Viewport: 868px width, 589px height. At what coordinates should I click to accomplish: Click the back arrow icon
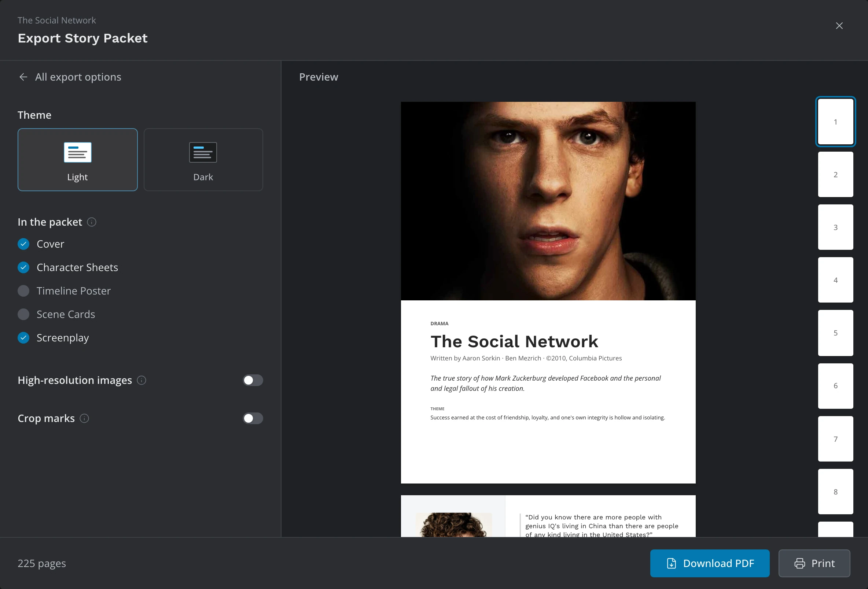[23, 77]
